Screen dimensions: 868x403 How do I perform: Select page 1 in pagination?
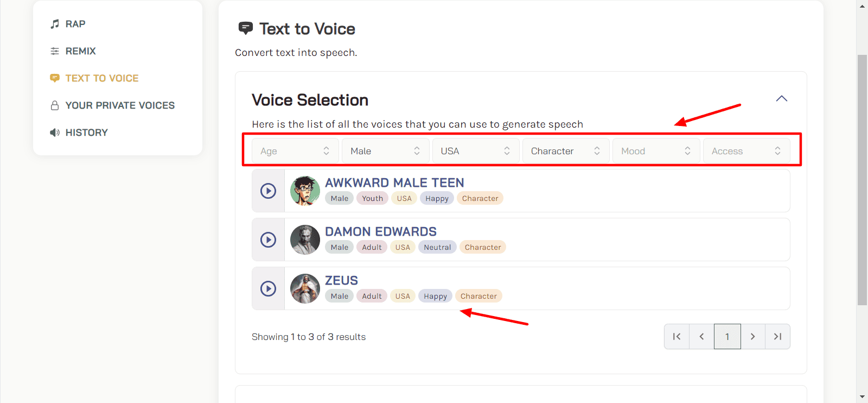pyautogui.click(x=727, y=337)
